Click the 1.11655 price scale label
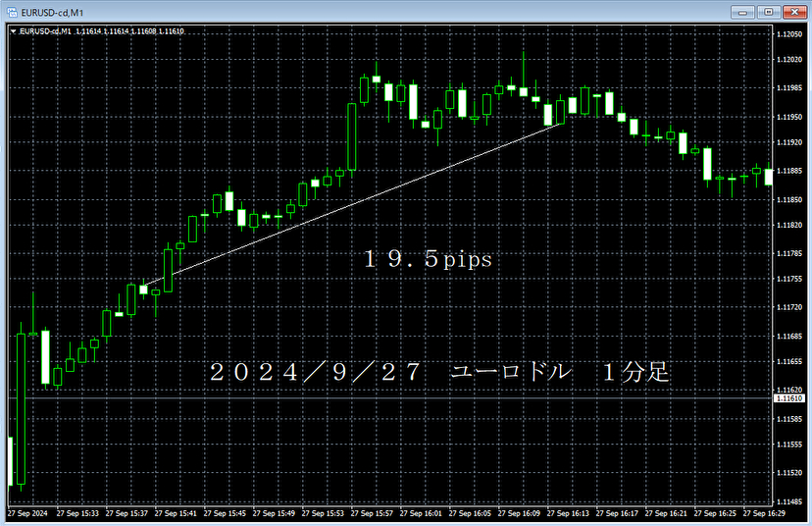The image size is (812, 526). (x=789, y=361)
